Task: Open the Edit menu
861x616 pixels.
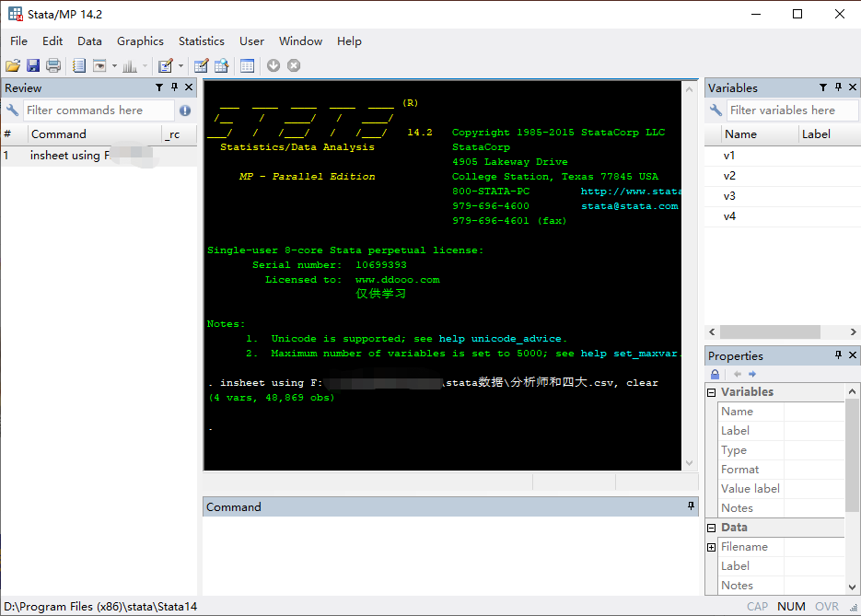Action: 52,41
